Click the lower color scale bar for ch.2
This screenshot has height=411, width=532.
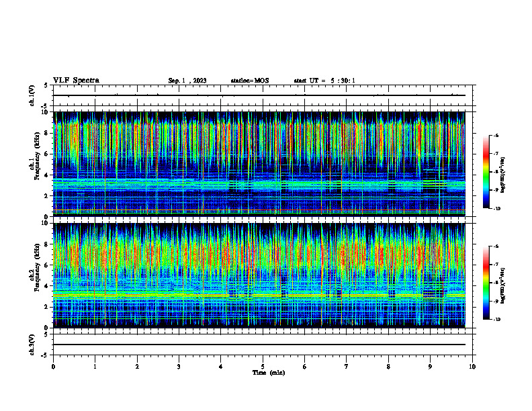pyautogui.click(x=486, y=283)
